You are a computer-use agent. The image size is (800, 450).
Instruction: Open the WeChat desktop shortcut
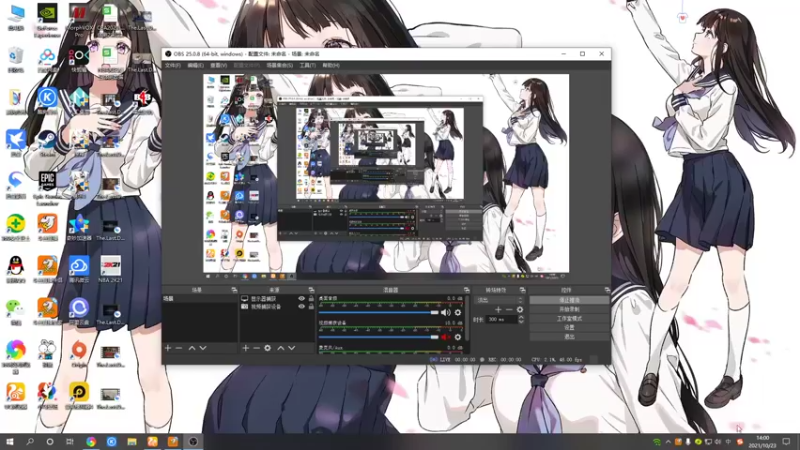point(16,311)
